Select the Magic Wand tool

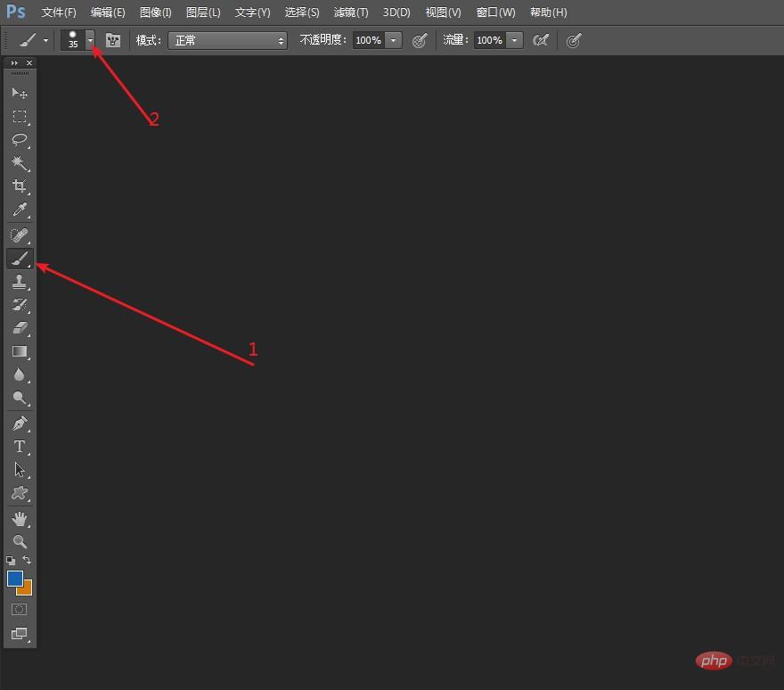tap(20, 162)
